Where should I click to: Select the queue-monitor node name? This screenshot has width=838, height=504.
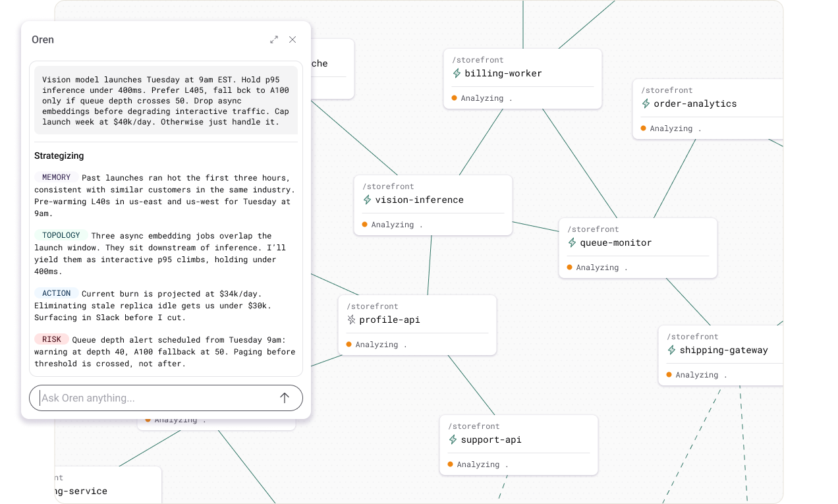coord(615,242)
